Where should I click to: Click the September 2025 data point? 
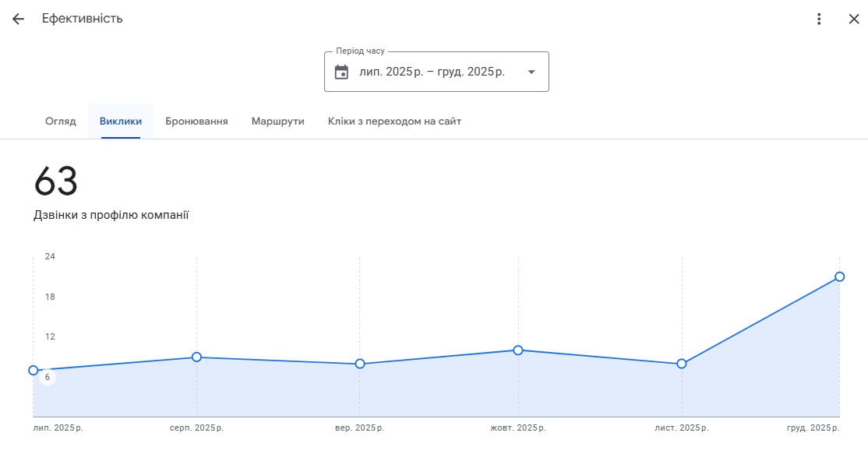[x=360, y=364]
